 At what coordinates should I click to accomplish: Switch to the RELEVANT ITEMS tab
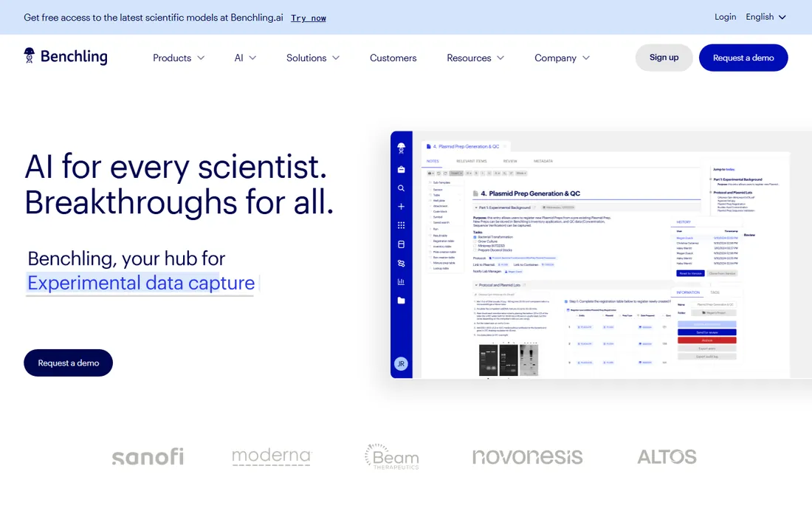tap(471, 161)
